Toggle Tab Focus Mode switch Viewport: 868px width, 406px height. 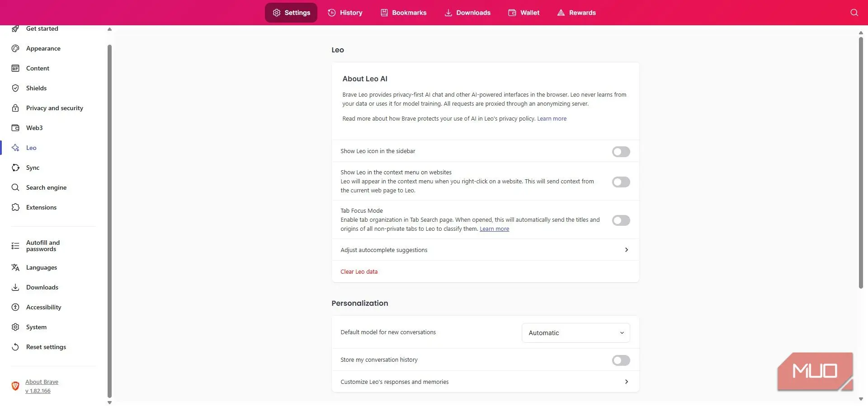click(621, 220)
